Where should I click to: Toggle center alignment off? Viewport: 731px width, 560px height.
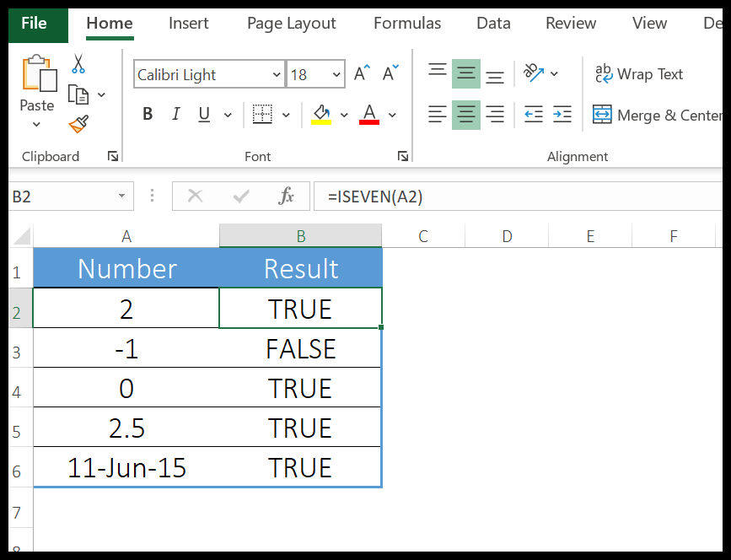466,114
